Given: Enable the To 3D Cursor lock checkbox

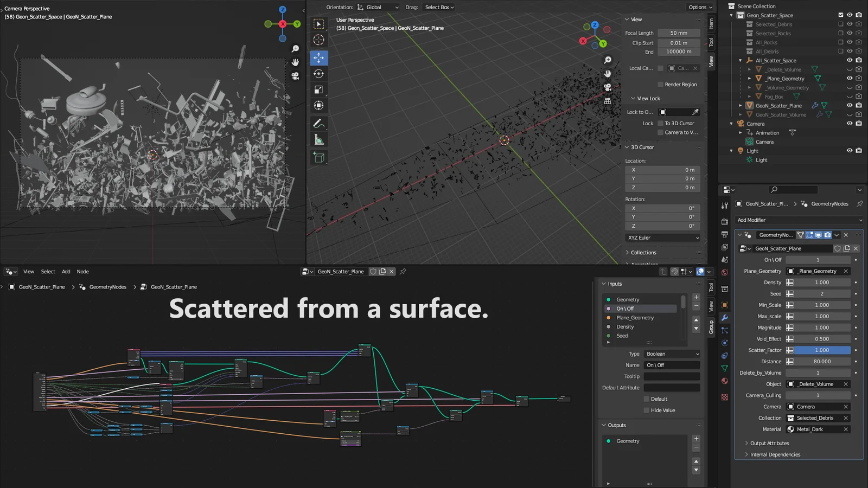Looking at the screenshot, I should pos(661,123).
